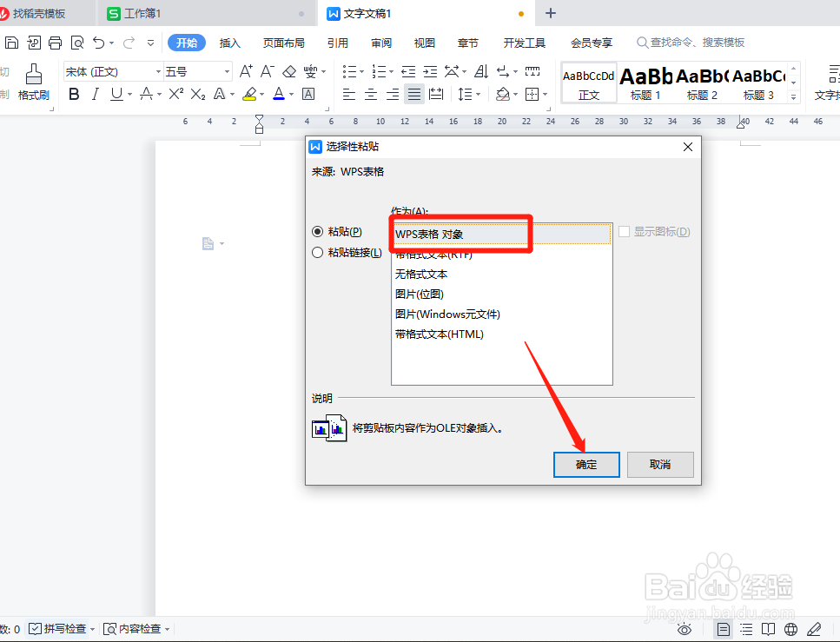Image resolution: width=840 pixels, height=642 pixels.
Task: Click the highlight color marker
Action: [x=249, y=95]
